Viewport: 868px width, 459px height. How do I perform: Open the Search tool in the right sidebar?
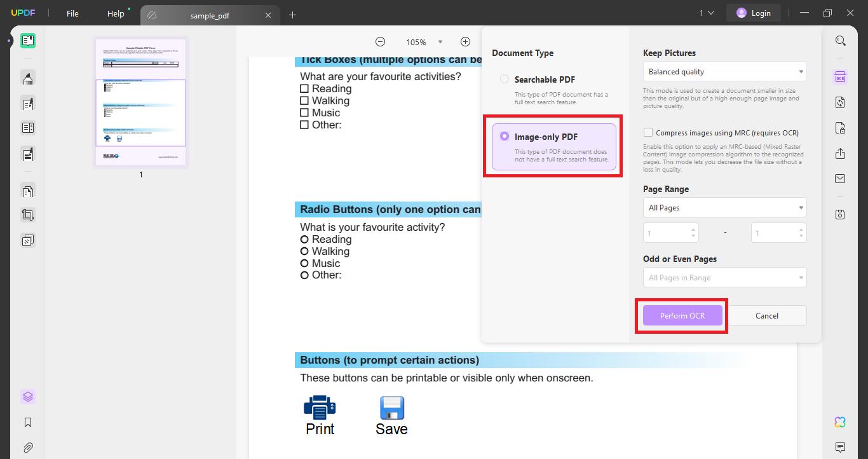(840, 40)
